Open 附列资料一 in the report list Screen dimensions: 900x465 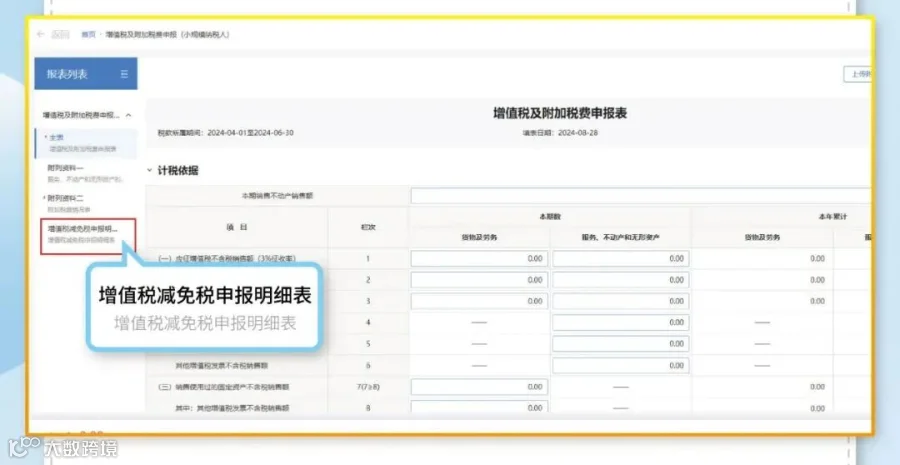click(x=86, y=173)
